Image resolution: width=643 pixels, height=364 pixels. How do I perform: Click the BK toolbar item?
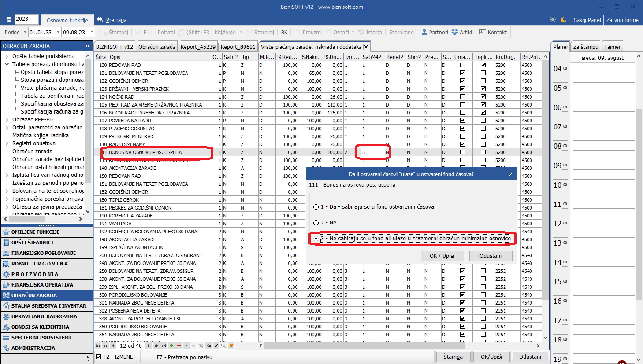[x=284, y=32]
